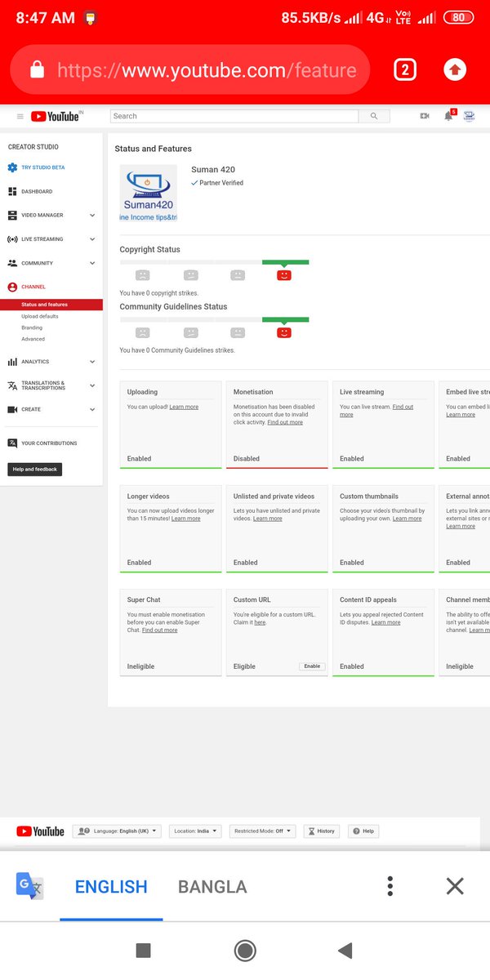Click the TRY STUDIO BETA link
490x980 pixels.
(43, 167)
